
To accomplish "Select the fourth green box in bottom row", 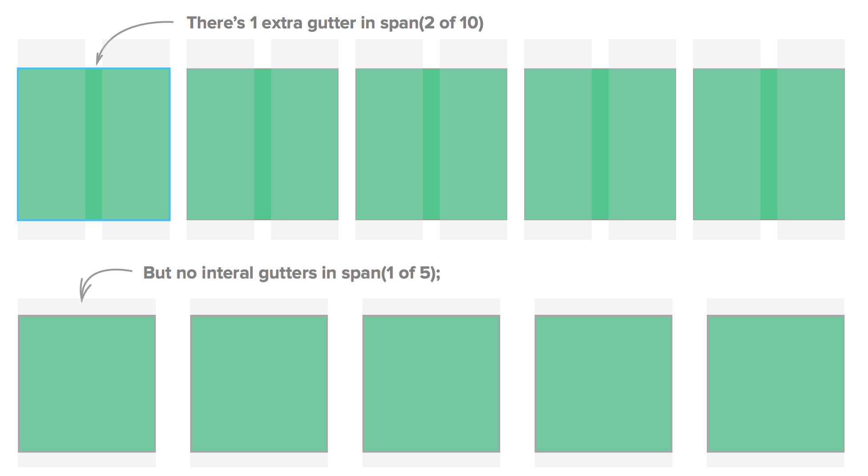I will (603, 384).
